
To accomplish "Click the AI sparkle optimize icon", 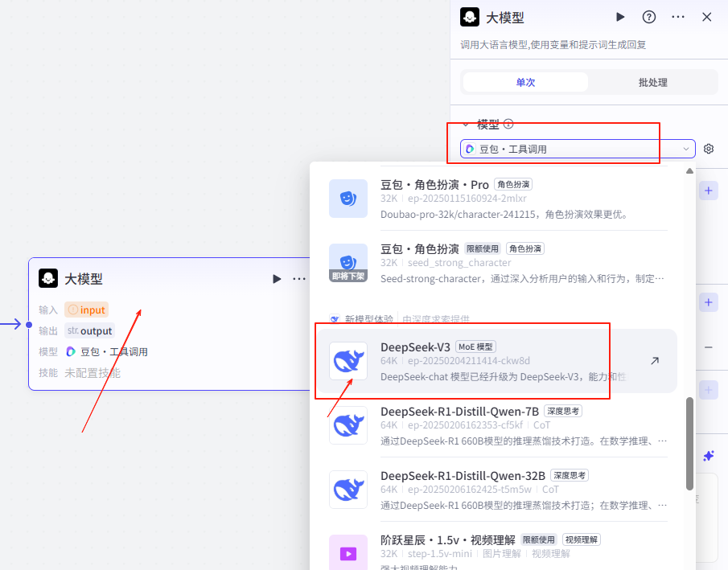I will (709, 456).
